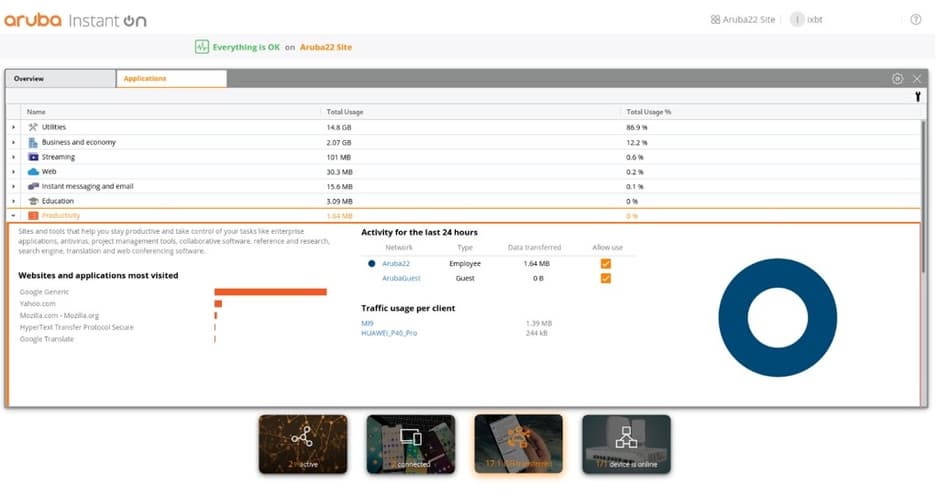Click the 14.8 GB Utilities usage value
937x496 pixels.
[339, 127]
